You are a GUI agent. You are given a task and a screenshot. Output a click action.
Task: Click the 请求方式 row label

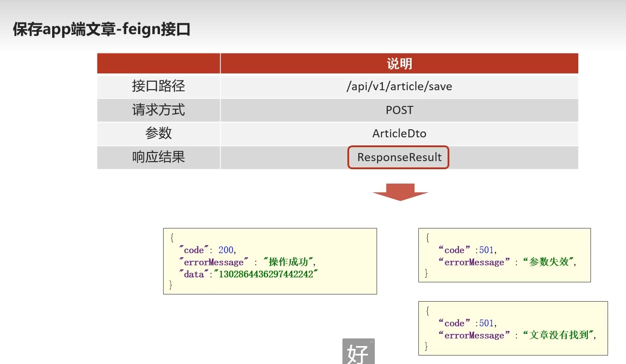click(159, 110)
